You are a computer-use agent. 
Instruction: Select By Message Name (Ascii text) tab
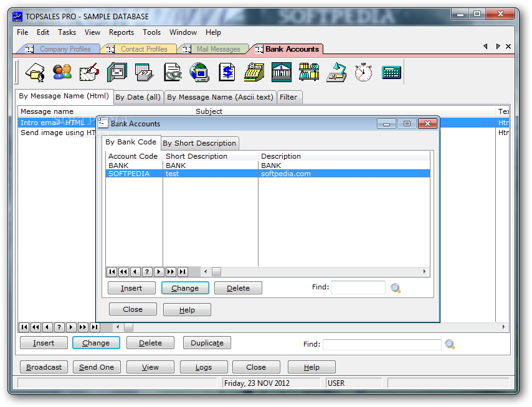(220, 97)
